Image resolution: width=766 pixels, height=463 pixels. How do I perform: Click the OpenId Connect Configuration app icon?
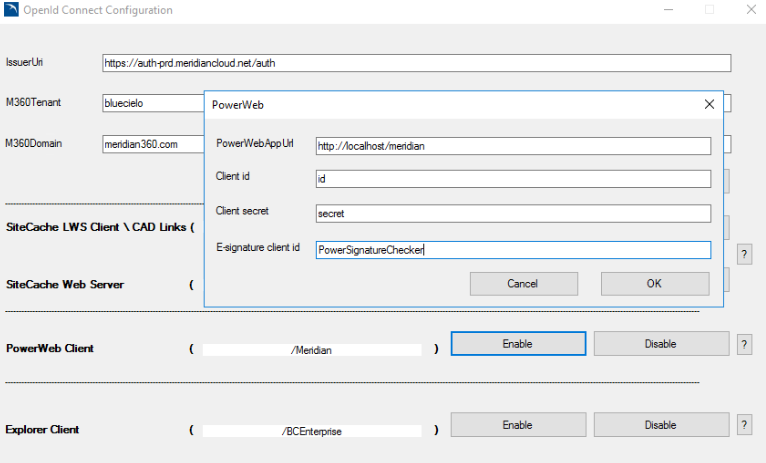11,9
